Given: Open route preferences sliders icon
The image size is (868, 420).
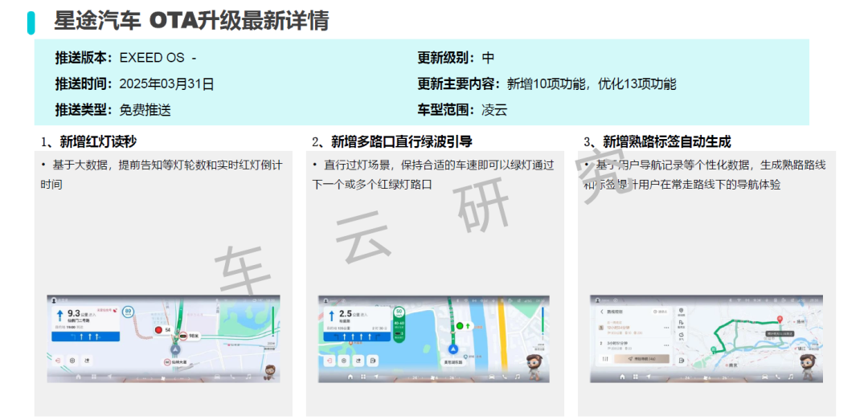Looking at the screenshot, I should [605, 359].
